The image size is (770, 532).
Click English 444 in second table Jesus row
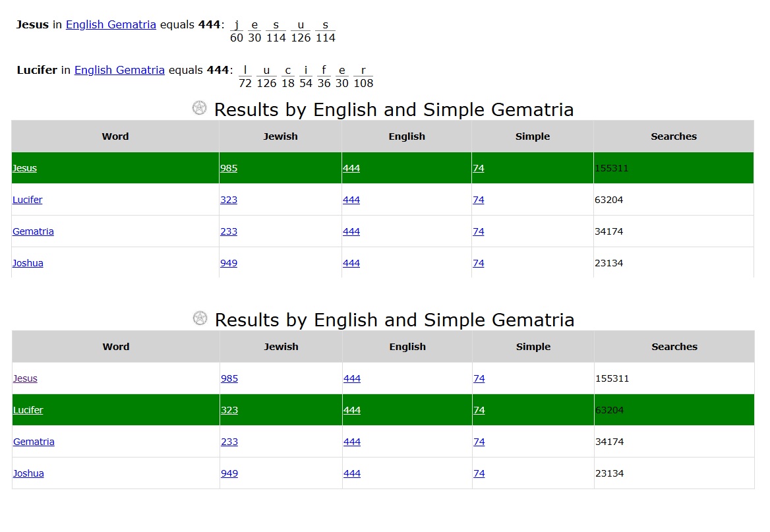click(352, 379)
